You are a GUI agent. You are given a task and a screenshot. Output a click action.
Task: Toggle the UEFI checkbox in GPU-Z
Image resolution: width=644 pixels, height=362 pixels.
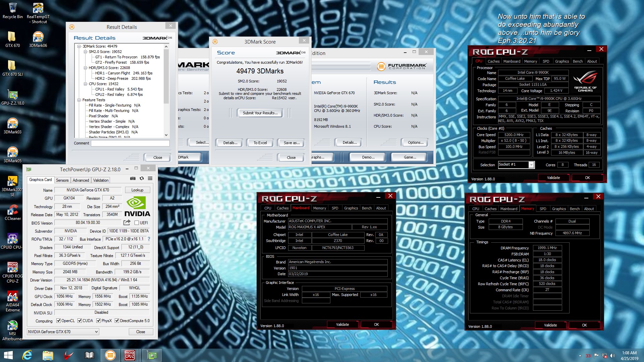click(137, 223)
